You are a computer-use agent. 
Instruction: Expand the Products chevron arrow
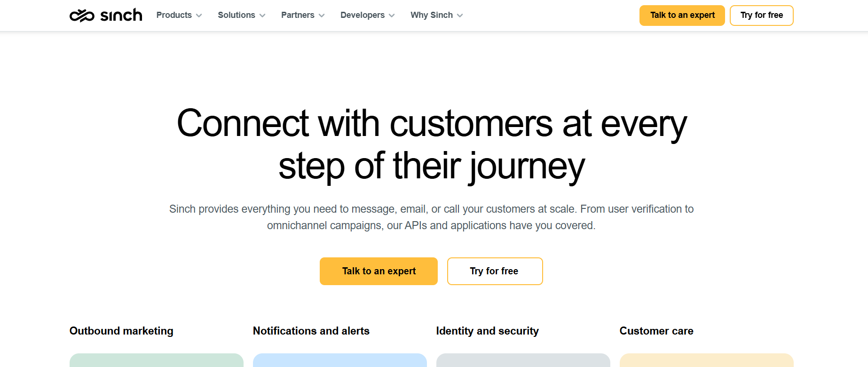tap(199, 16)
